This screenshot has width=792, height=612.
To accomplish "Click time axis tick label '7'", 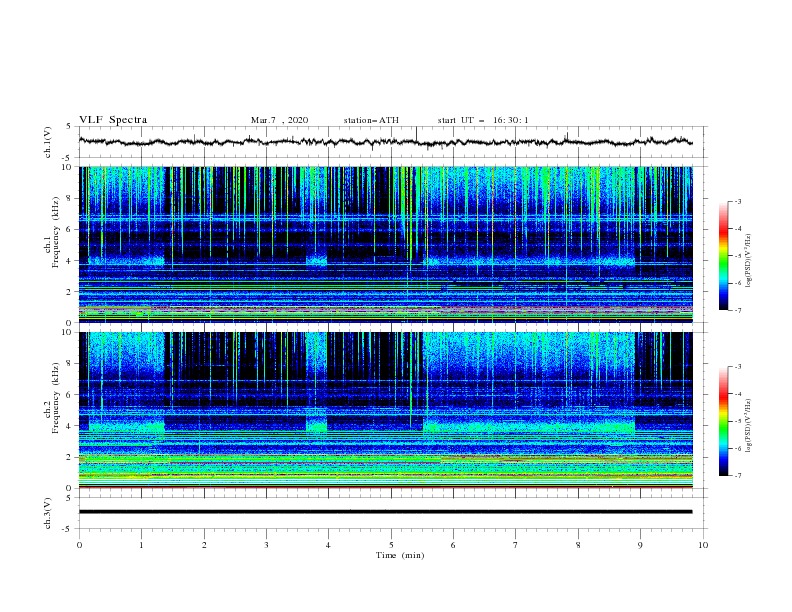I will click(516, 545).
